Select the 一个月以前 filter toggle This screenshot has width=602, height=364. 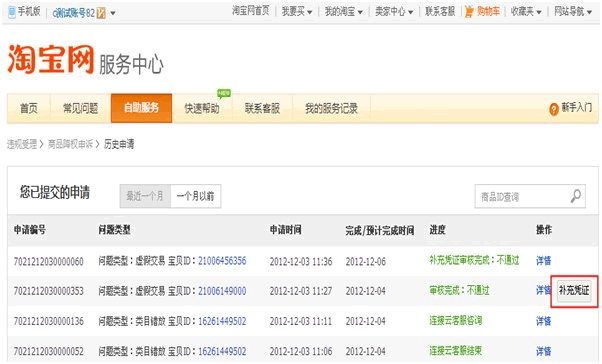(x=195, y=196)
